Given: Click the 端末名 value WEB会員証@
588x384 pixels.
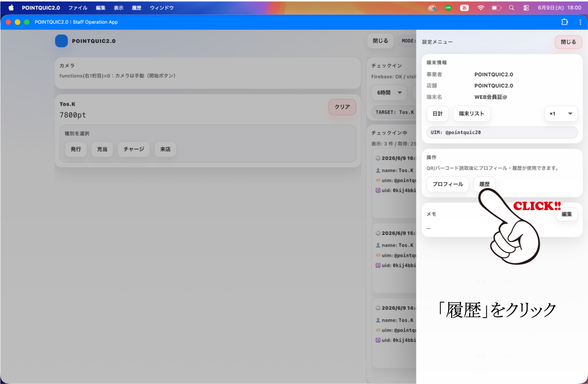Looking at the screenshot, I should [491, 97].
